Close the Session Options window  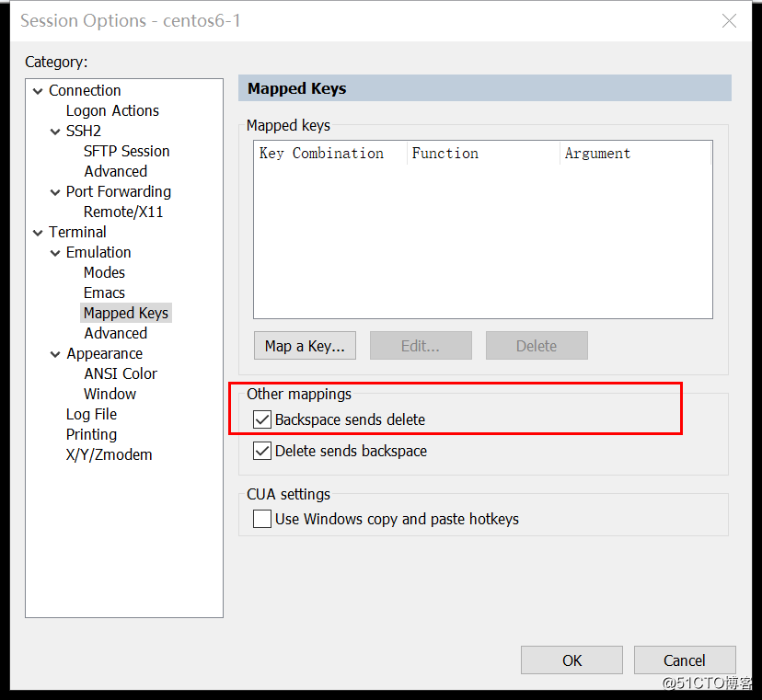point(729,21)
